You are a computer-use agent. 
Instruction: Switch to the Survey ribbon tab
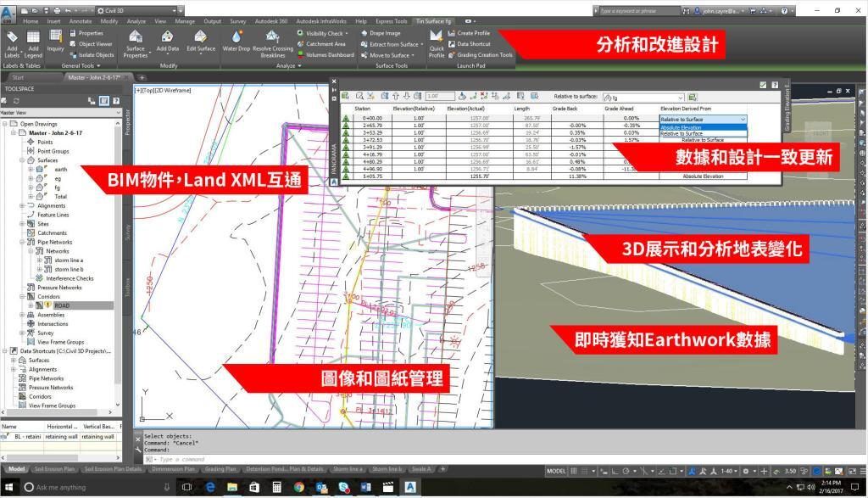(x=238, y=21)
